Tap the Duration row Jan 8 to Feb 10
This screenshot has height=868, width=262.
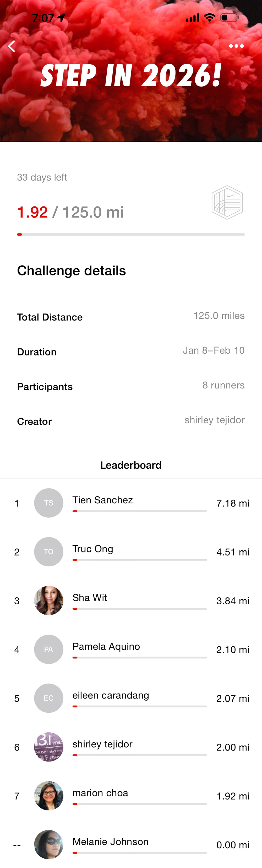(131, 352)
